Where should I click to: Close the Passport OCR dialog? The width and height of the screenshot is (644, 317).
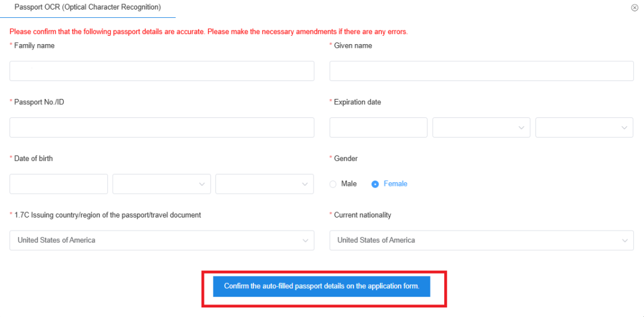[634, 8]
